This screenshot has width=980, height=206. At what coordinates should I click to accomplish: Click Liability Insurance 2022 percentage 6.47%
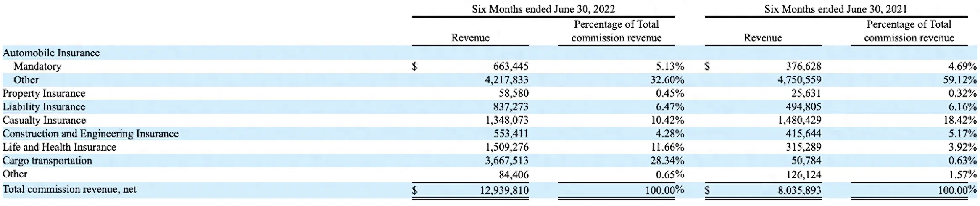coord(670,107)
